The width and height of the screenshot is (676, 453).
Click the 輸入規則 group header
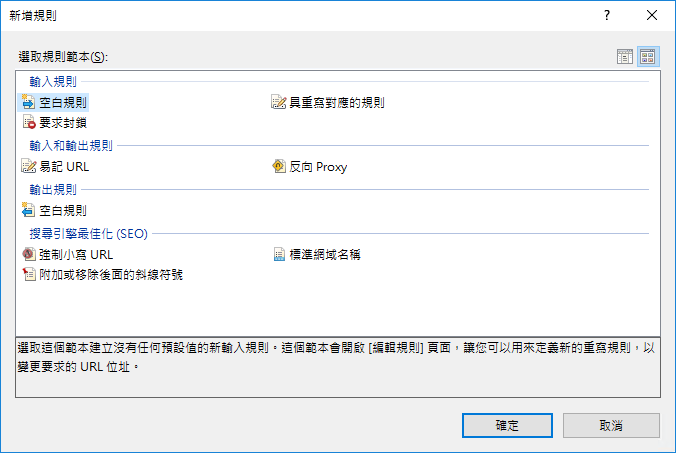pos(53,81)
